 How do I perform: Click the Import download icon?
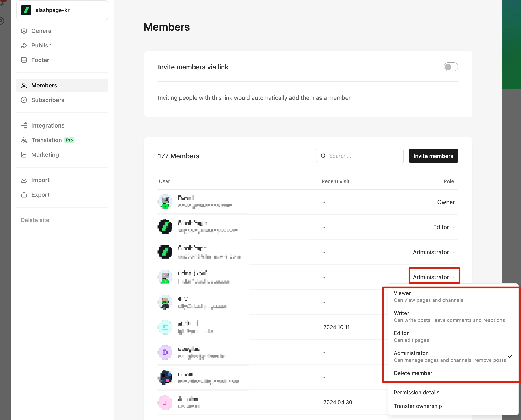coord(24,180)
